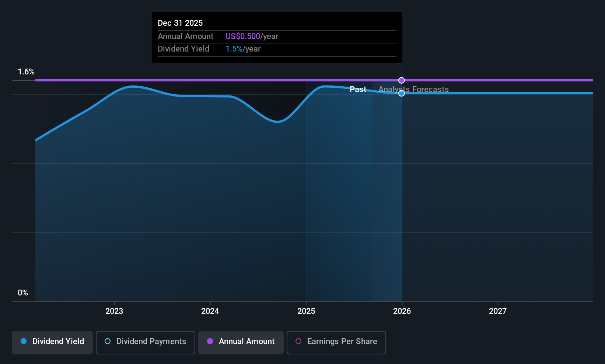Click the US$0.500/year tooltip value
The image size is (605, 364).
(252, 36)
